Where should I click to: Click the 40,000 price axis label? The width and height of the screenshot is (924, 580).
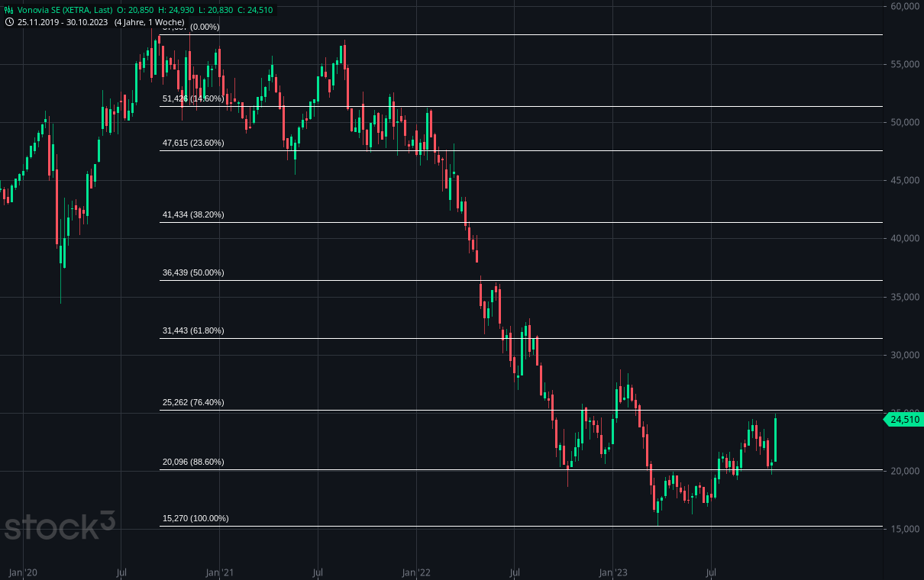click(905, 239)
